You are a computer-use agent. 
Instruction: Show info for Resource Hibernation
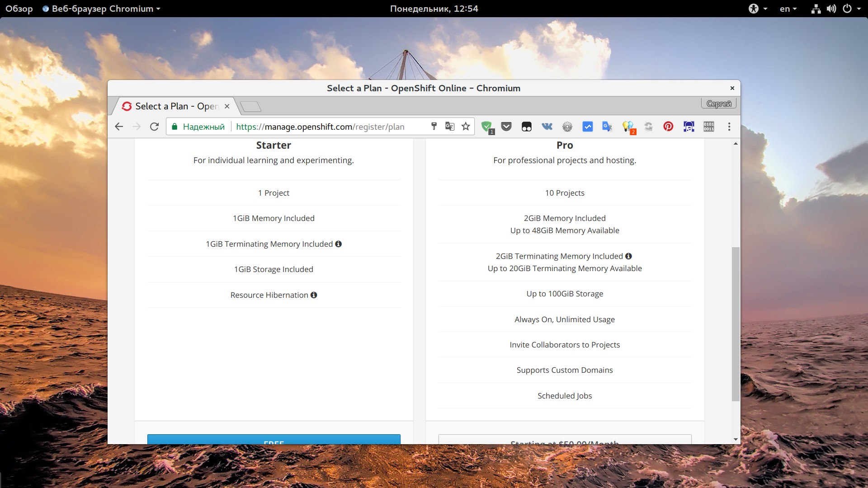click(314, 295)
